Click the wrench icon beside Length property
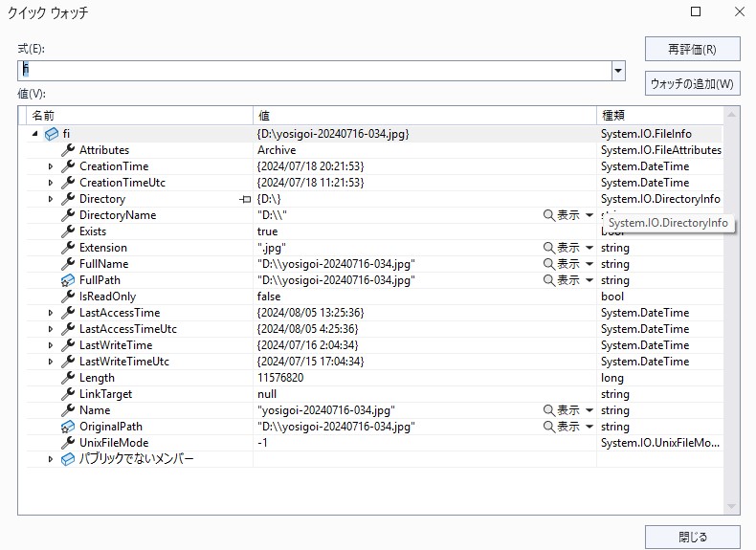The width and height of the screenshot is (756, 550). click(x=68, y=378)
